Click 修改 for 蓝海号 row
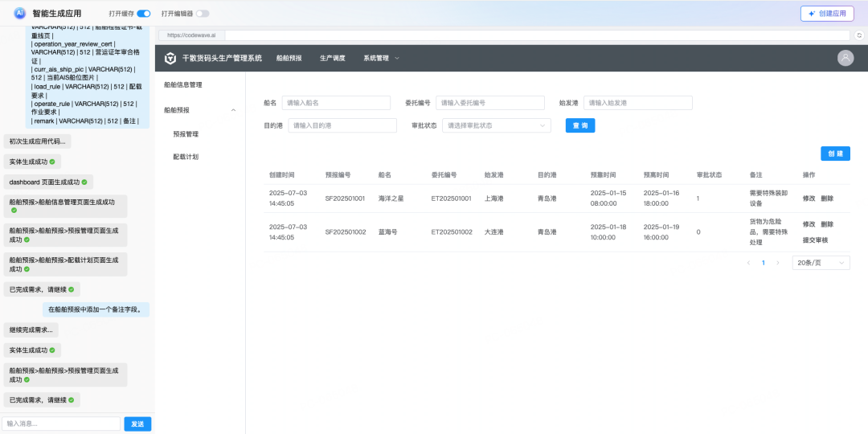868x434 pixels. click(809, 224)
